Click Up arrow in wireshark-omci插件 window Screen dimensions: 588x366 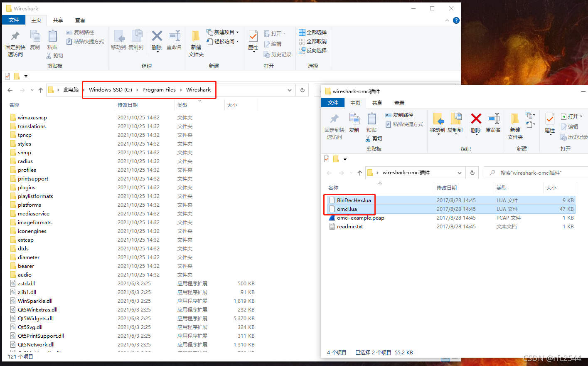pos(359,173)
